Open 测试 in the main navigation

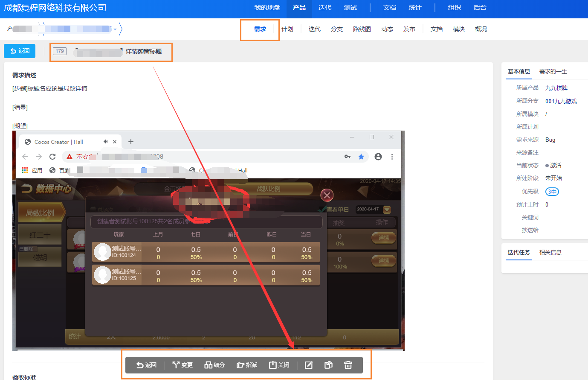click(x=350, y=8)
